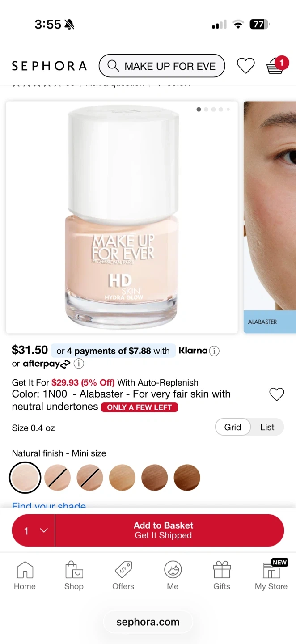Switch shade view to Grid

[x=233, y=427]
